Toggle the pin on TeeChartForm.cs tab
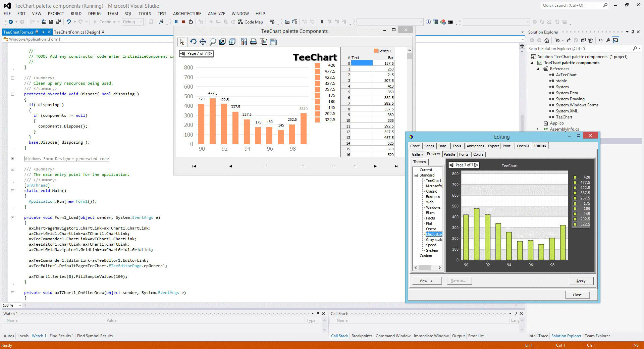Viewport: 644px width, 349px height. (x=43, y=32)
